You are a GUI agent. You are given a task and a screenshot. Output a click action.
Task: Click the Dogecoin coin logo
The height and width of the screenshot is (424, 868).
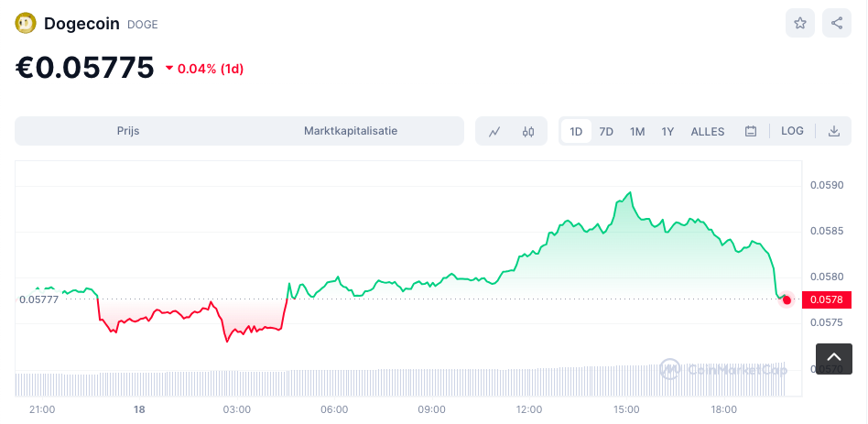[x=26, y=23]
